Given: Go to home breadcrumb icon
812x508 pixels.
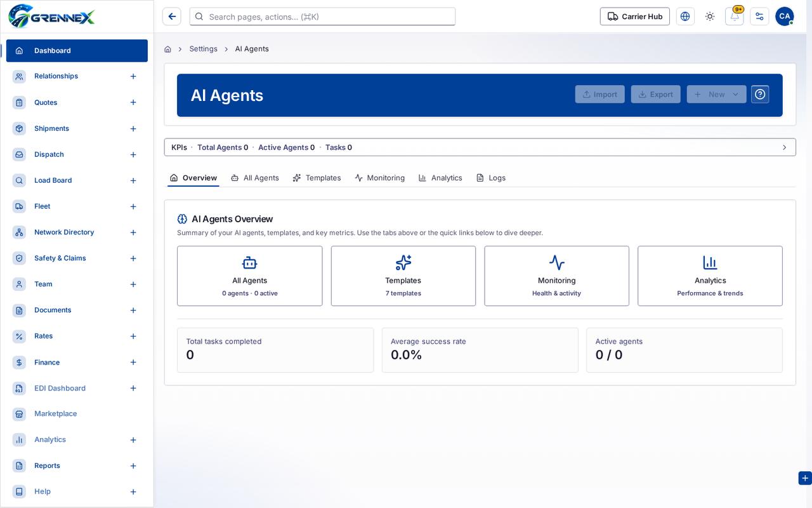Looking at the screenshot, I should 167,49.
